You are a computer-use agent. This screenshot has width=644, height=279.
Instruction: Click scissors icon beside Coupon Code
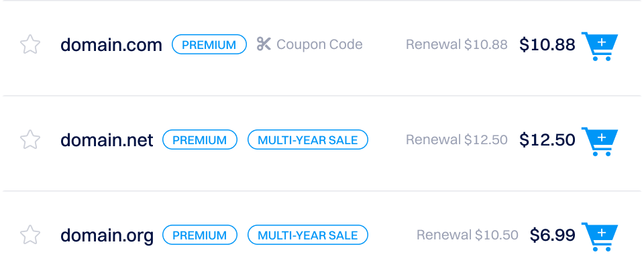point(264,45)
